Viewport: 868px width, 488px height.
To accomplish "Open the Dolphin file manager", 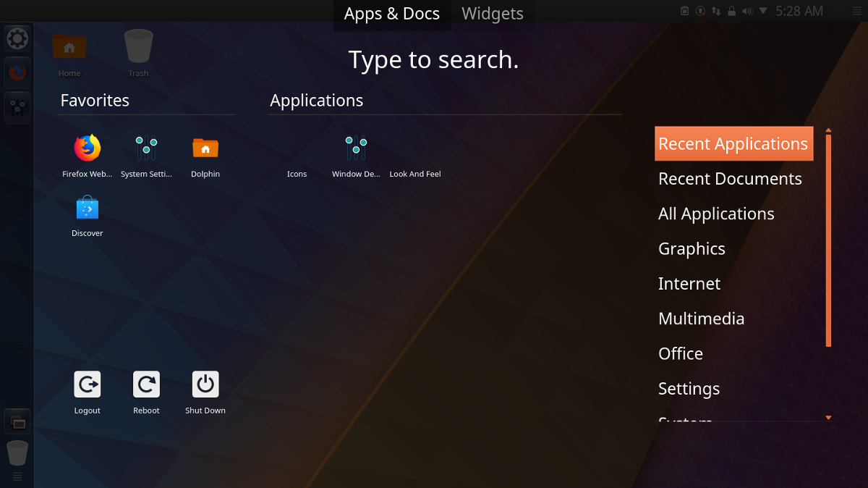I will 205,148.
